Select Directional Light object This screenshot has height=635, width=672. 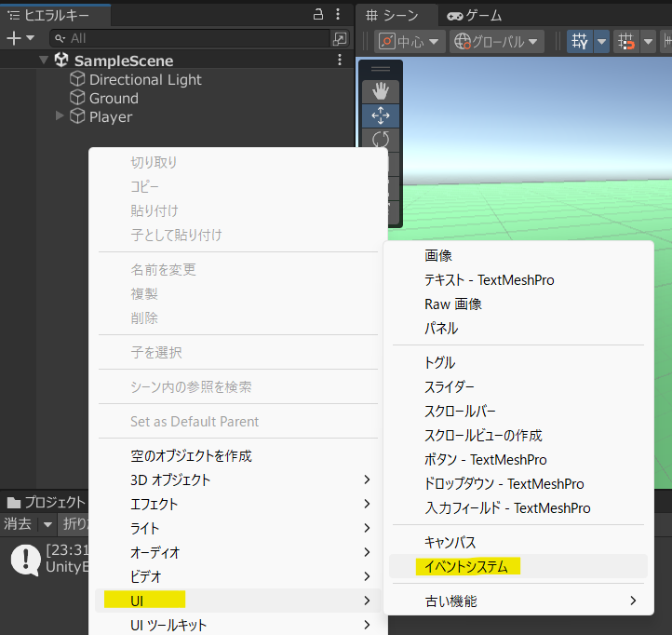tap(145, 80)
